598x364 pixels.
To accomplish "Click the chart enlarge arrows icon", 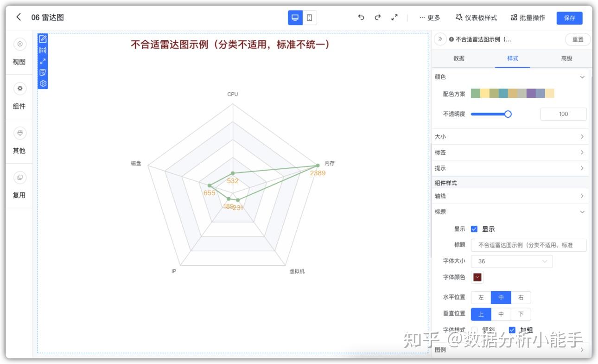I will pos(43,61).
